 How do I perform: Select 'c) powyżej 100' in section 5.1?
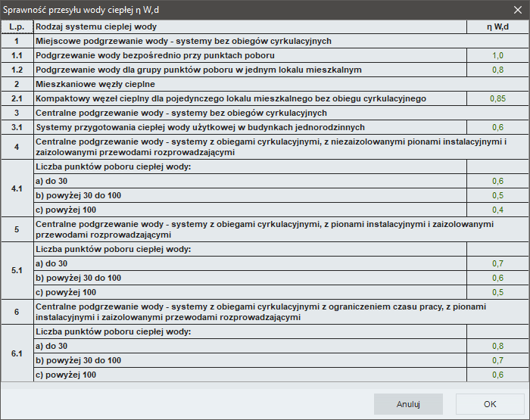point(250,292)
